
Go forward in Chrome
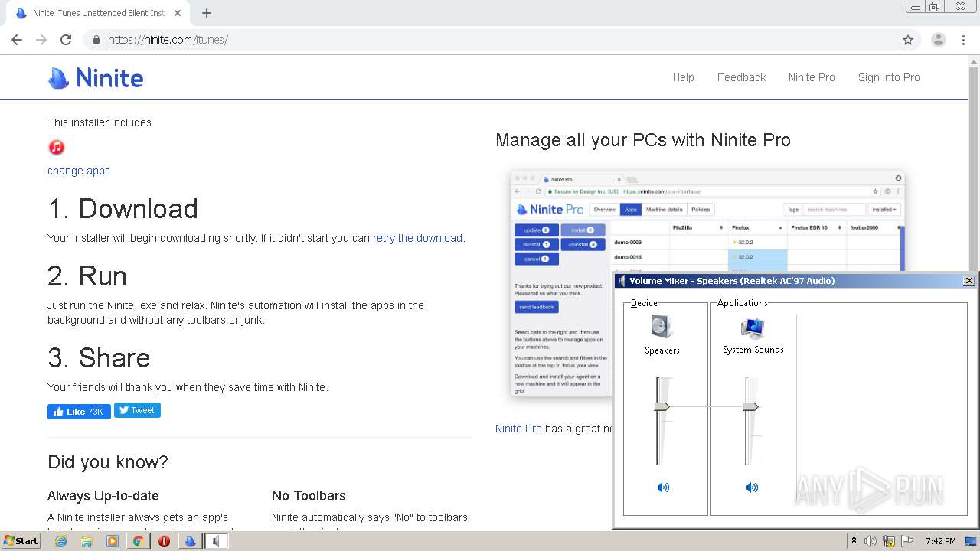click(41, 40)
